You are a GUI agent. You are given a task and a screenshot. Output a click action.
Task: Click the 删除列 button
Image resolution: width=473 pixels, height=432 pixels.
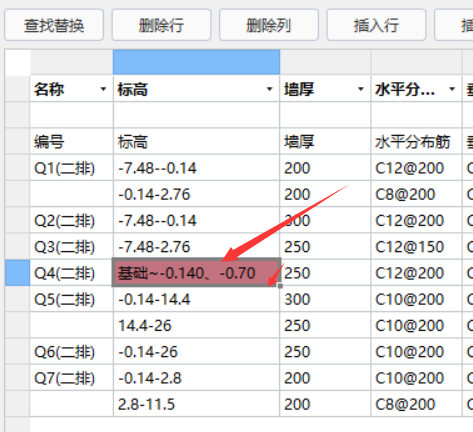click(269, 25)
